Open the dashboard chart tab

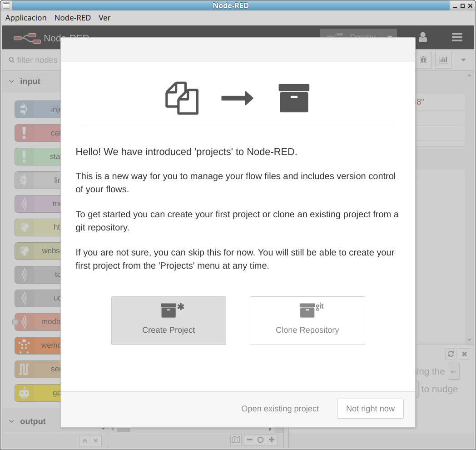click(443, 60)
